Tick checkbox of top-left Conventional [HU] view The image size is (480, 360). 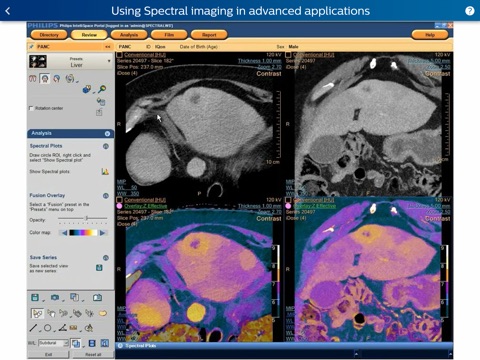click(119, 55)
